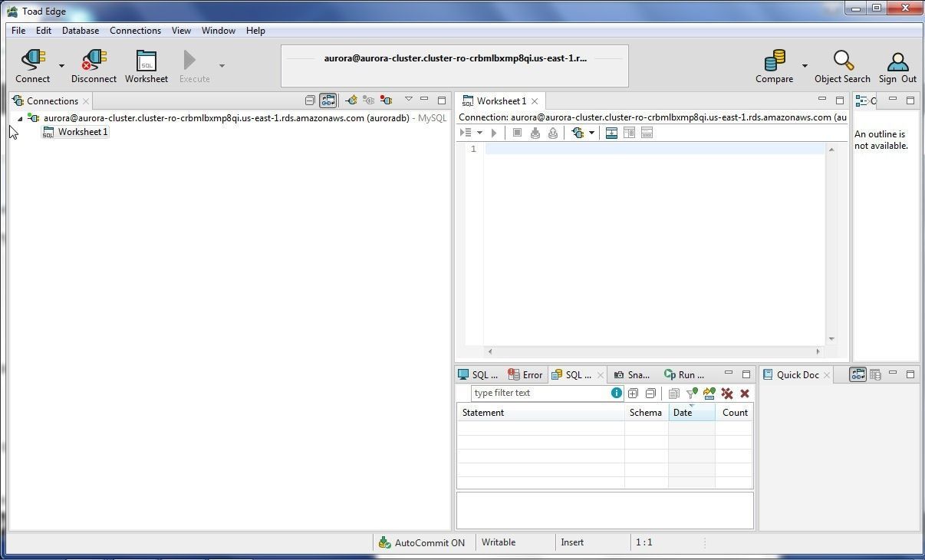Sort by the Date column header

click(x=692, y=413)
